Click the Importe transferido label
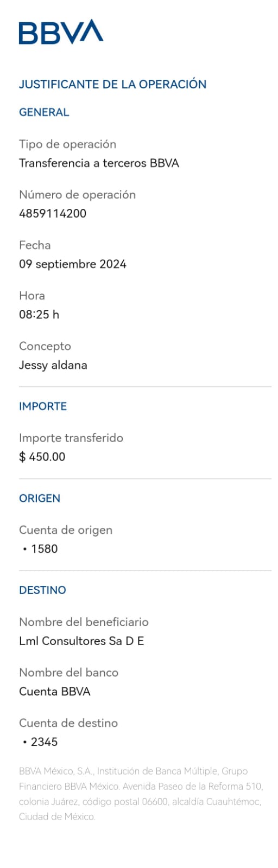 (x=71, y=438)
